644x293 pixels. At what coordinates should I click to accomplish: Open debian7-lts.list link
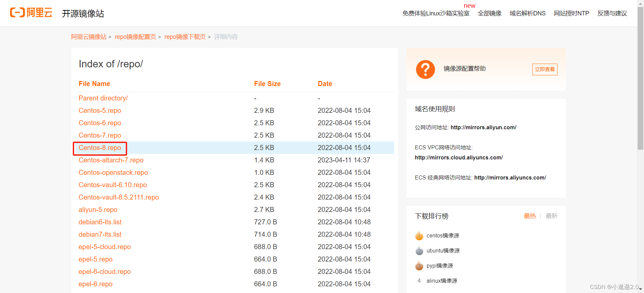point(100,234)
